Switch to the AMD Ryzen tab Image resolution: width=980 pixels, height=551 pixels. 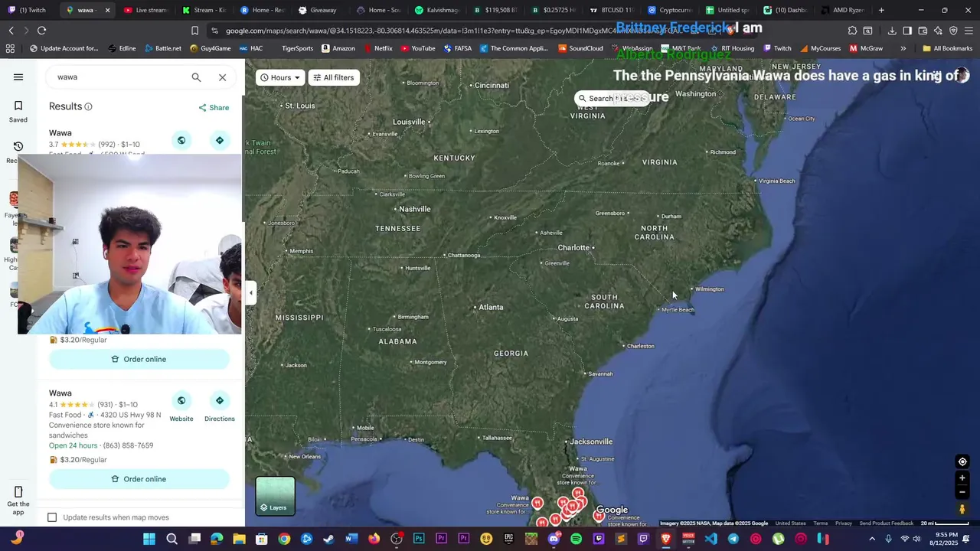pyautogui.click(x=842, y=10)
